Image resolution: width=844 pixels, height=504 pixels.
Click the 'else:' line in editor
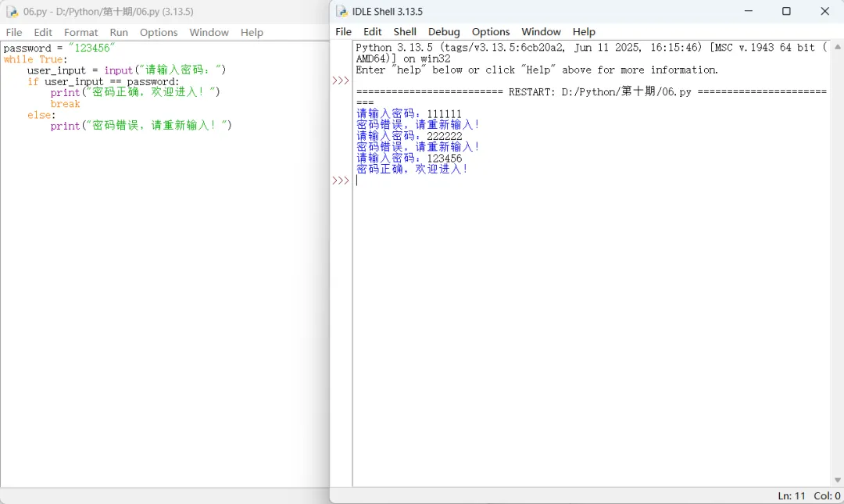(x=41, y=115)
